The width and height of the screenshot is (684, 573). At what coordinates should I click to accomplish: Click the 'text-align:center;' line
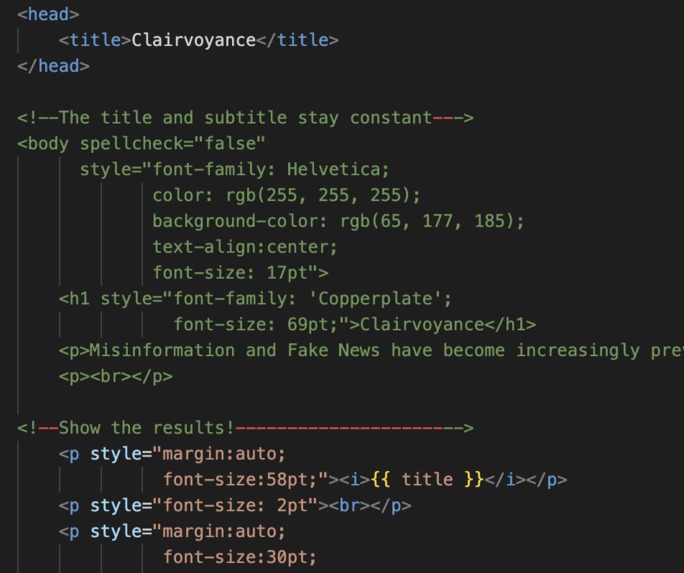245,247
